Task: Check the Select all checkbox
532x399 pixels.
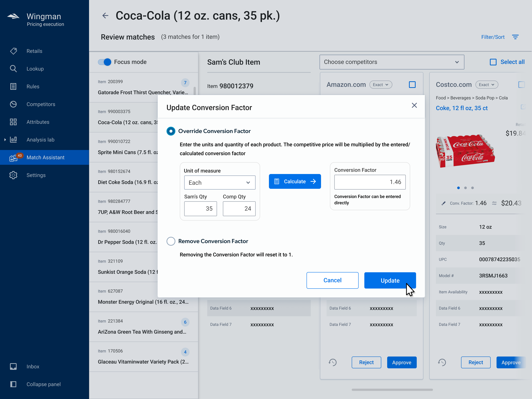Action: tap(493, 62)
